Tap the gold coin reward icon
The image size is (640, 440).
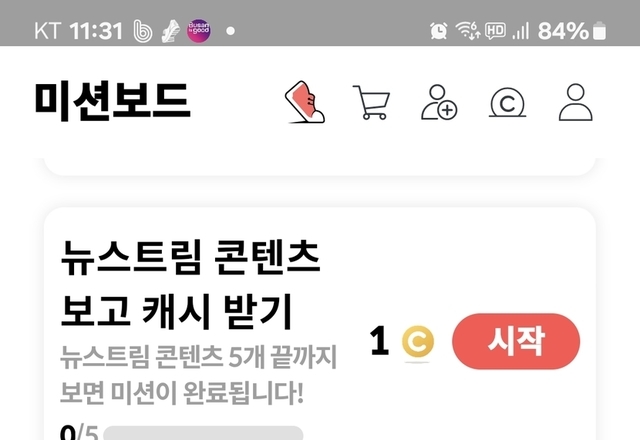point(418,341)
